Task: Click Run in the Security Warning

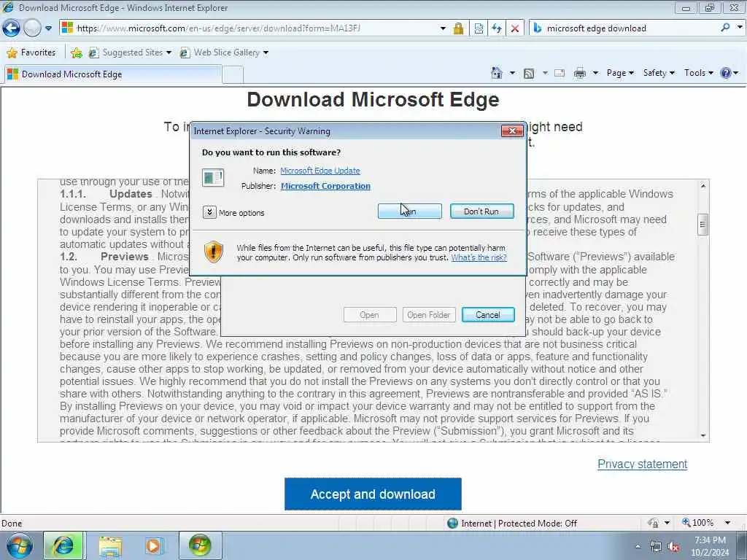Action: click(410, 211)
